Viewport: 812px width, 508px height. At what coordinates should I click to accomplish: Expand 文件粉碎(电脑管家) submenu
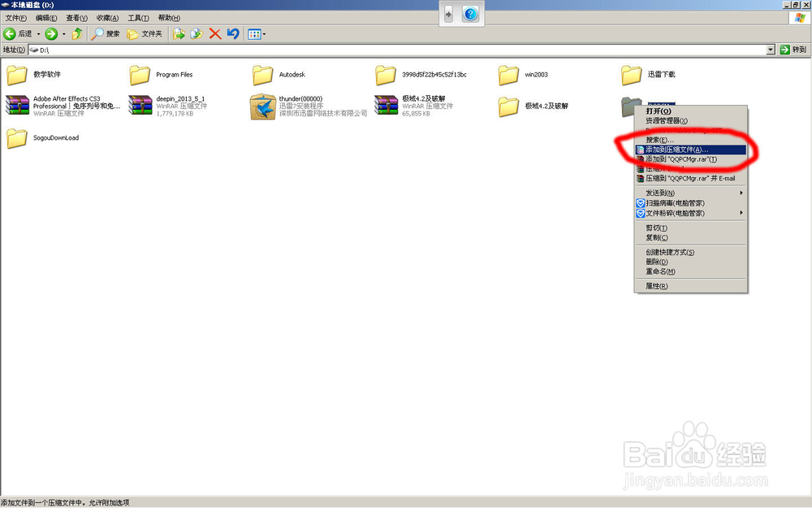(x=691, y=213)
